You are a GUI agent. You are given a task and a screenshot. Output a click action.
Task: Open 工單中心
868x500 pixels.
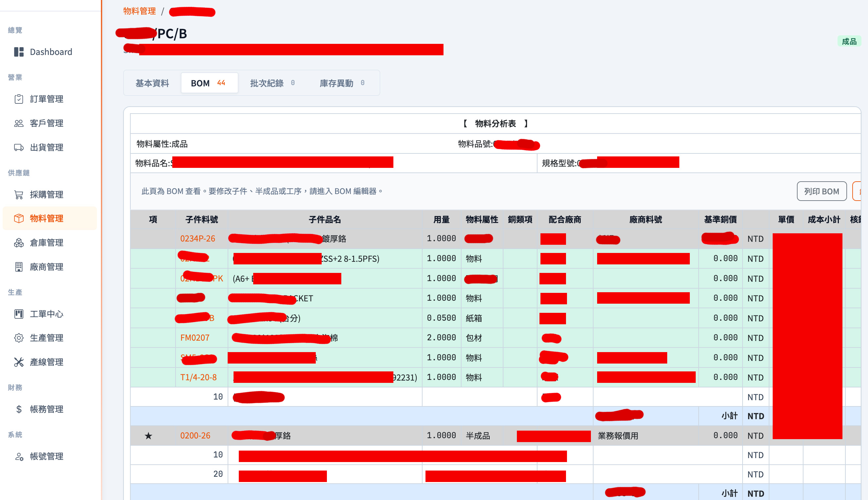[49, 314]
